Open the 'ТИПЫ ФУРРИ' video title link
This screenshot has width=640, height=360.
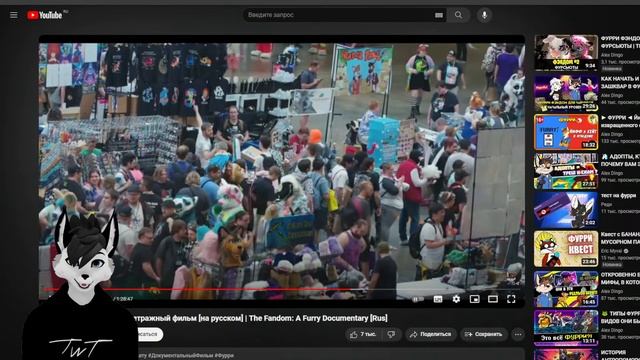tap(620, 318)
